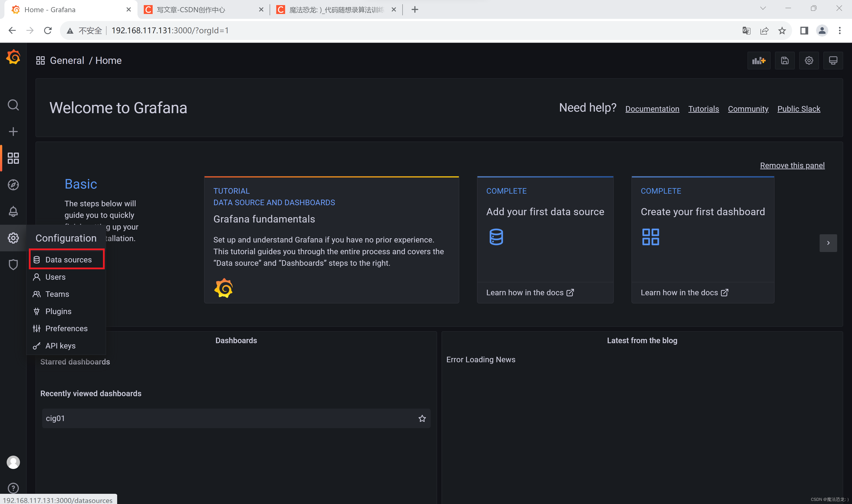
Task: Click the Configuration menu header
Action: coord(66,238)
